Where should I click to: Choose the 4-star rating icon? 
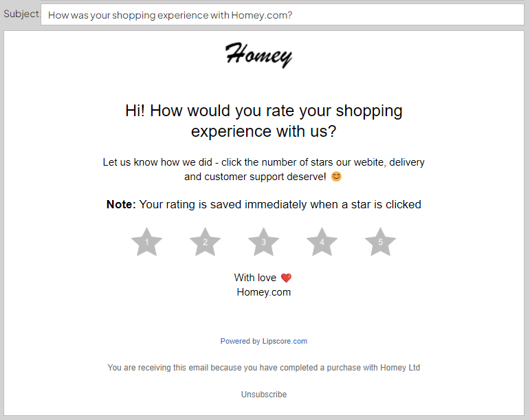322,243
